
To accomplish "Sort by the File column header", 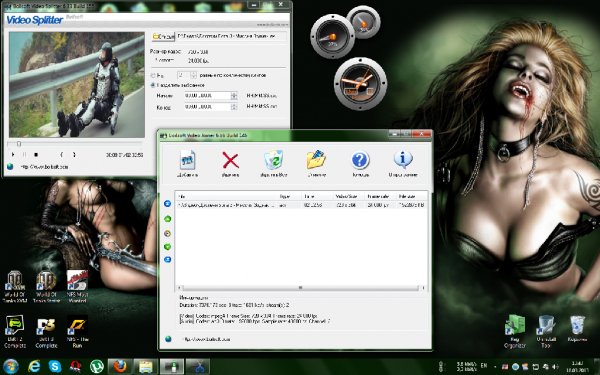I will tap(227, 196).
